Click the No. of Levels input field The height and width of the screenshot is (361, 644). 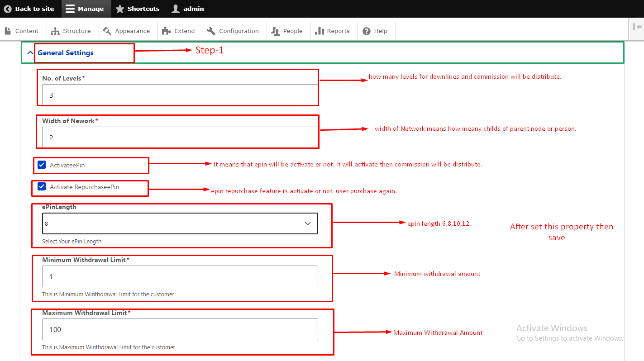point(180,95)
